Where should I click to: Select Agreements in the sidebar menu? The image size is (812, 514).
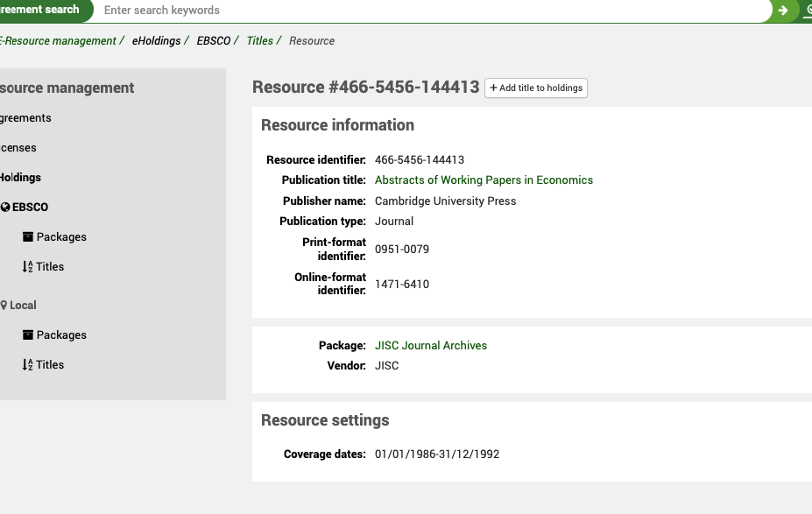click(25, 117)
